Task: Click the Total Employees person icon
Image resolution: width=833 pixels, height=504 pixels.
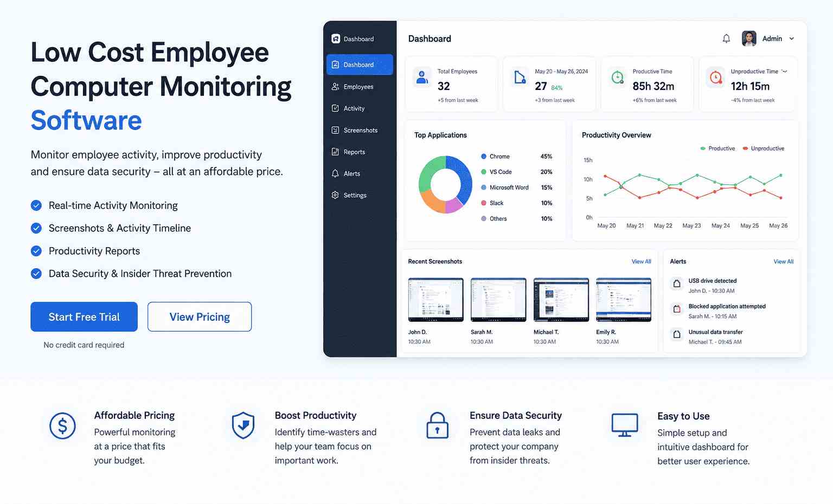Action: 422,77
